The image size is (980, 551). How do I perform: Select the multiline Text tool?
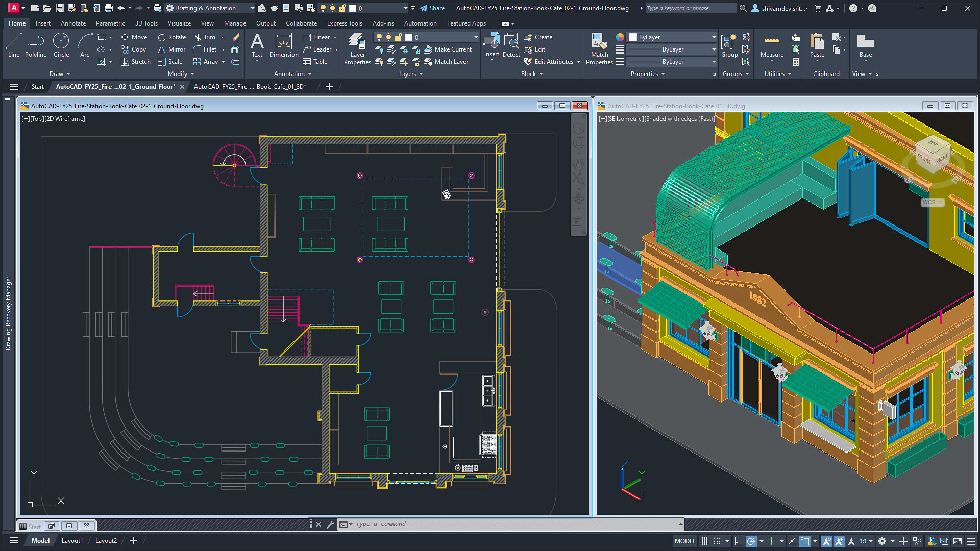[x=257, y=46]
